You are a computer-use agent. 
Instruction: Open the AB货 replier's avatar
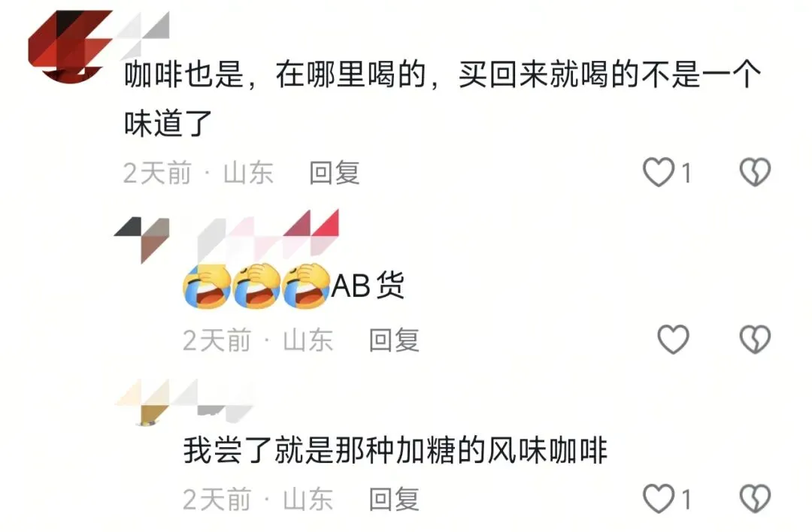(x=141, y=240)
